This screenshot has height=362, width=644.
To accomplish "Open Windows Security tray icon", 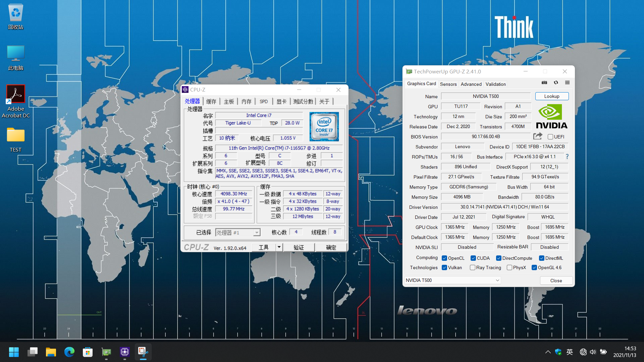I will pyautogui.click(x=558, y=352).
